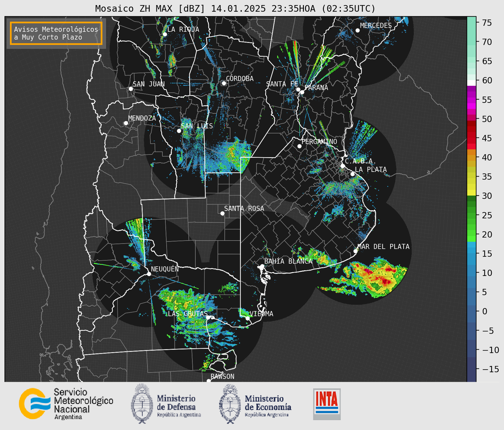
Task: Select the Mercedes city marker
Action: [x=358, y=31]
